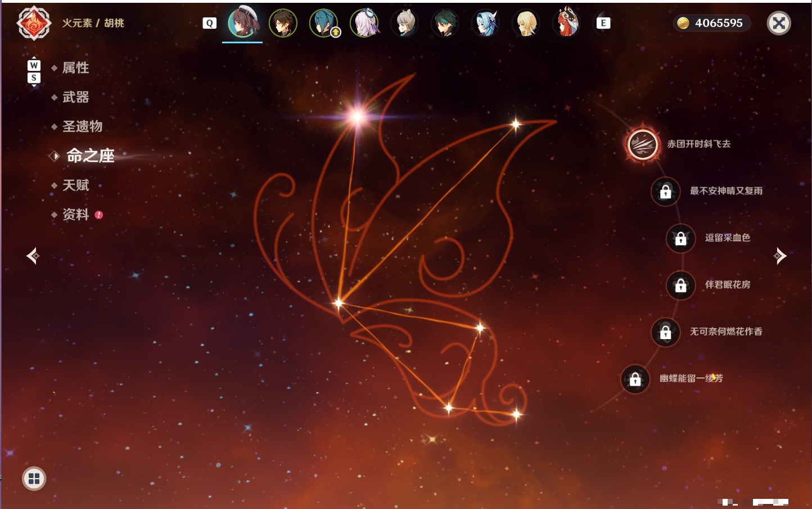
Task: Click the 逗留采血色 constellation label
Action: coord(728,237)
